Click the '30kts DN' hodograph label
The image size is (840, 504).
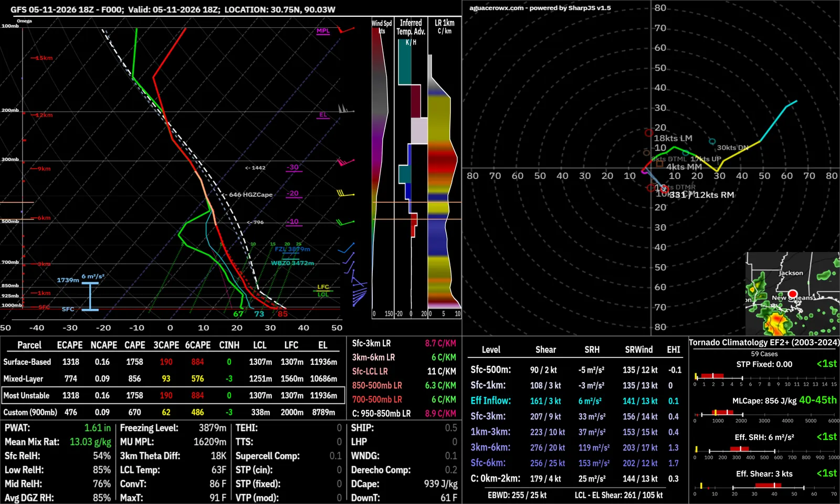point(733,148)
